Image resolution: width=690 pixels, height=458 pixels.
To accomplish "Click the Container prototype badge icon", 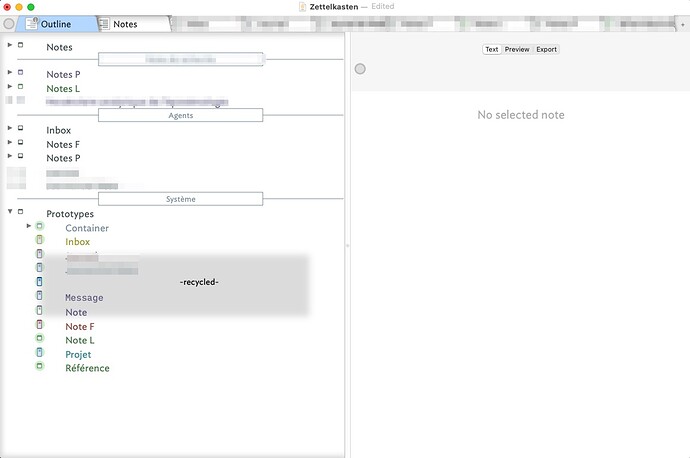I will pos(40,226).
